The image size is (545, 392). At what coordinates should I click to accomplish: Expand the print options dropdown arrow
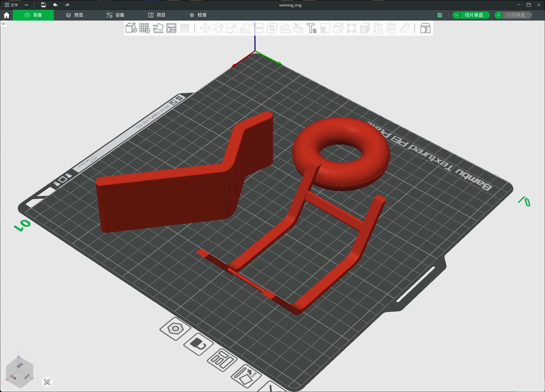tap(498, 15)
